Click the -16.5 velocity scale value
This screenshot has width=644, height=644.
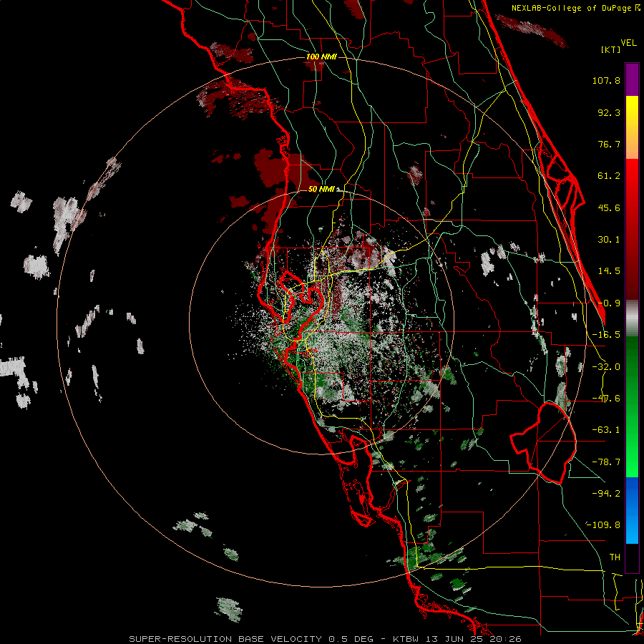606,335
